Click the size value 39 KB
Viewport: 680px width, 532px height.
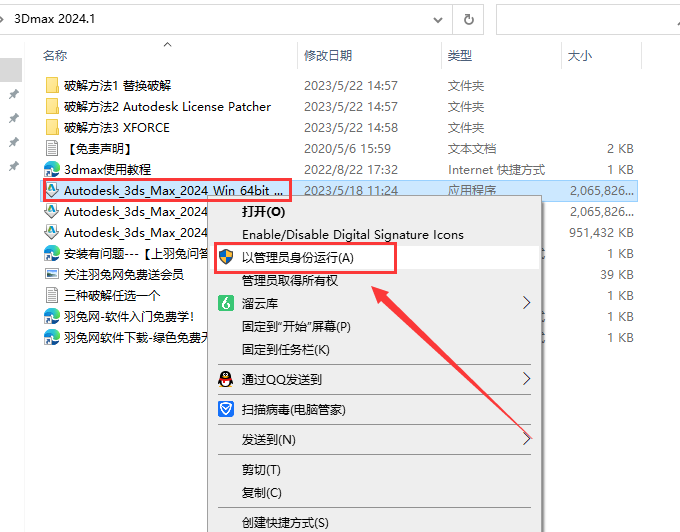point(617,274)
